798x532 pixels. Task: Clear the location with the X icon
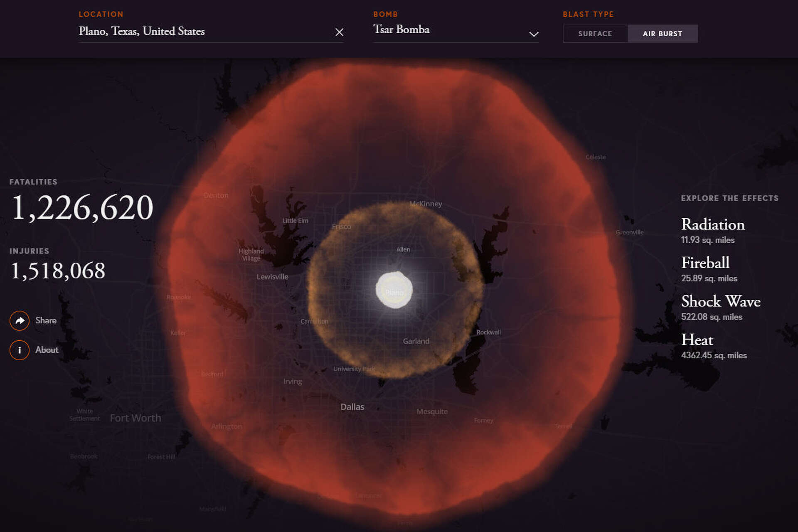(339, 32)
